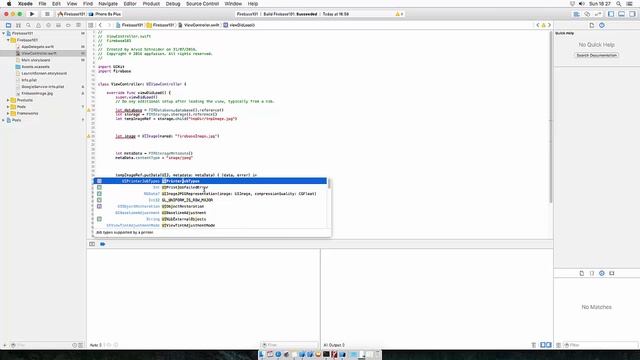Image resolution: width=640 pixels, height=360 pixels.
Task: Choose UIImageJPEGRepresentation autocomplete suggestion
Action: [x=211, y=194]
